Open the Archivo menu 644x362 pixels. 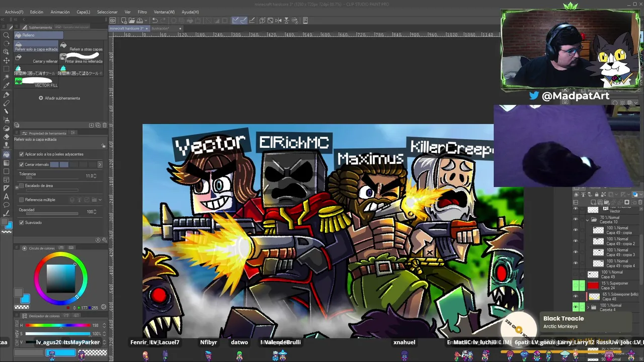[14, 12]
